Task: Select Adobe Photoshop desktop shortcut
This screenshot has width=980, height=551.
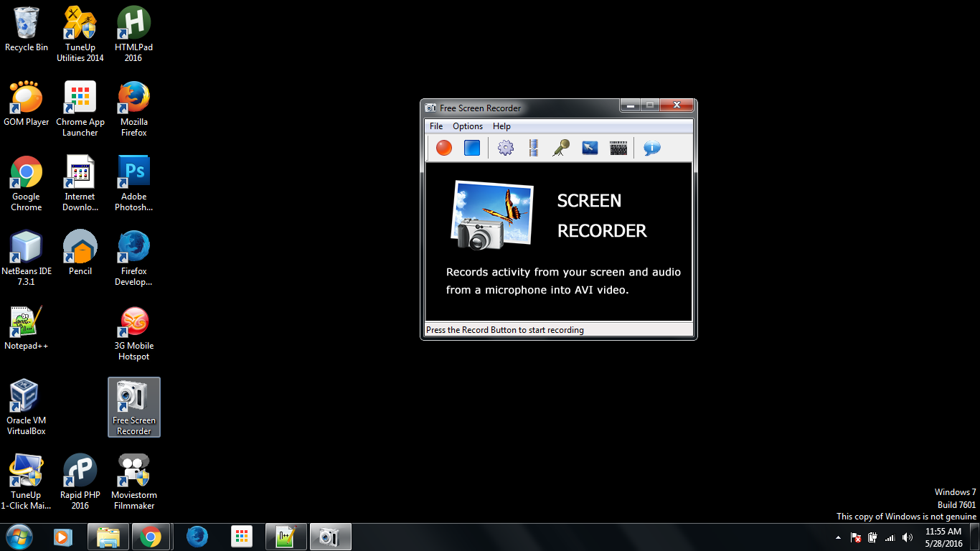Action: tap(133, 183)
